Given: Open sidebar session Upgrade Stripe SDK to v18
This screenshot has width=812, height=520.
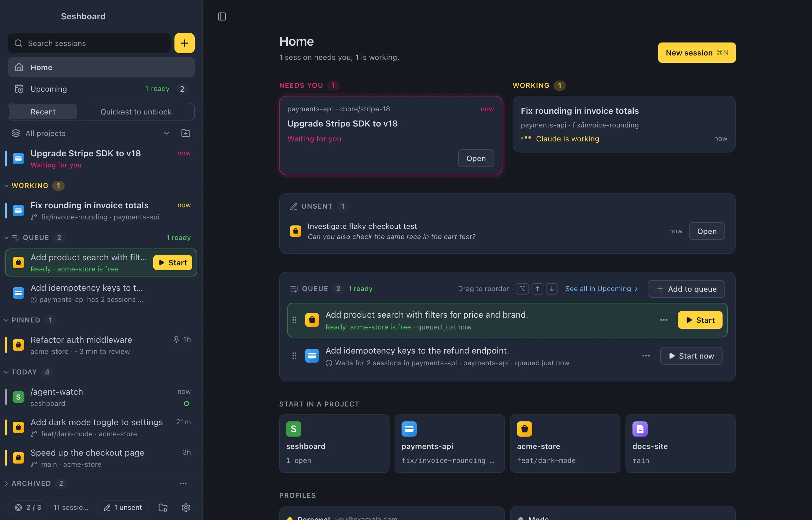Looking at the screenshot, I should click(x=101, y=159).
